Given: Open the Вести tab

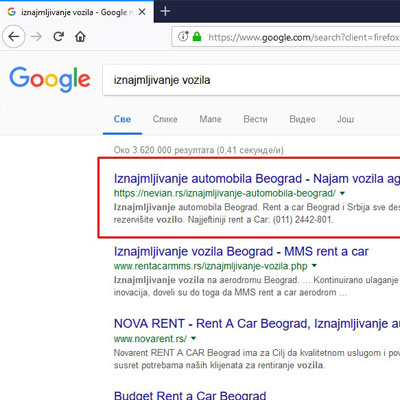Looking at the screenshot, I should coord(255,119).
